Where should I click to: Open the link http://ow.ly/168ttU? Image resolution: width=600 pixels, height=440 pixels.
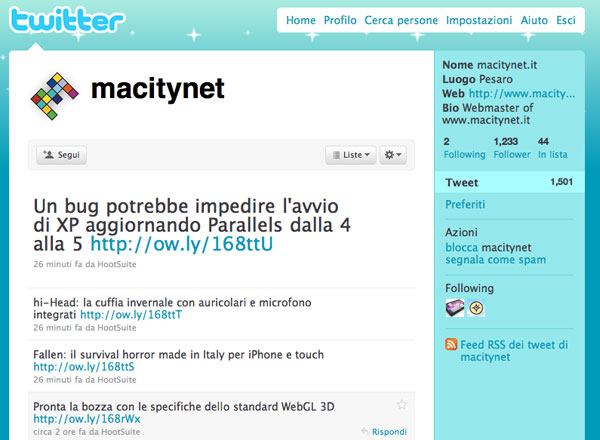(x=182, y=244)
